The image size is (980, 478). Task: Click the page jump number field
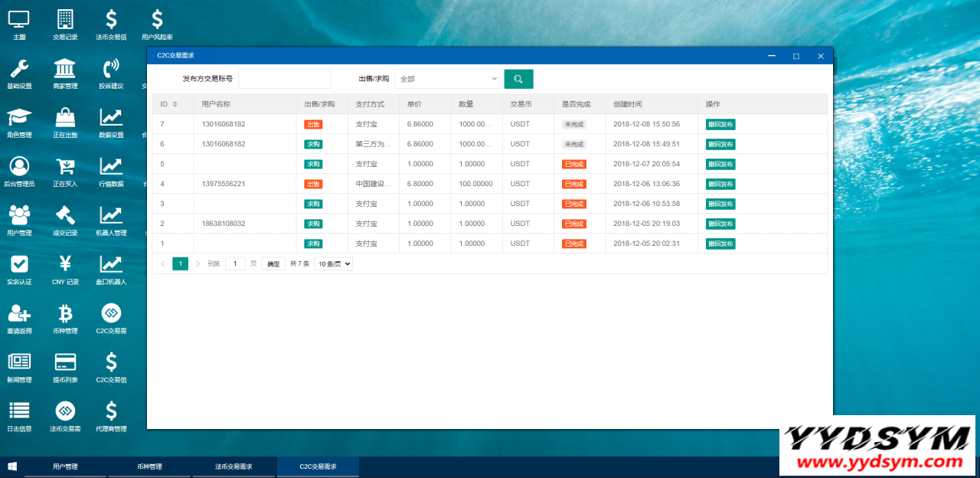pos(235,264)
